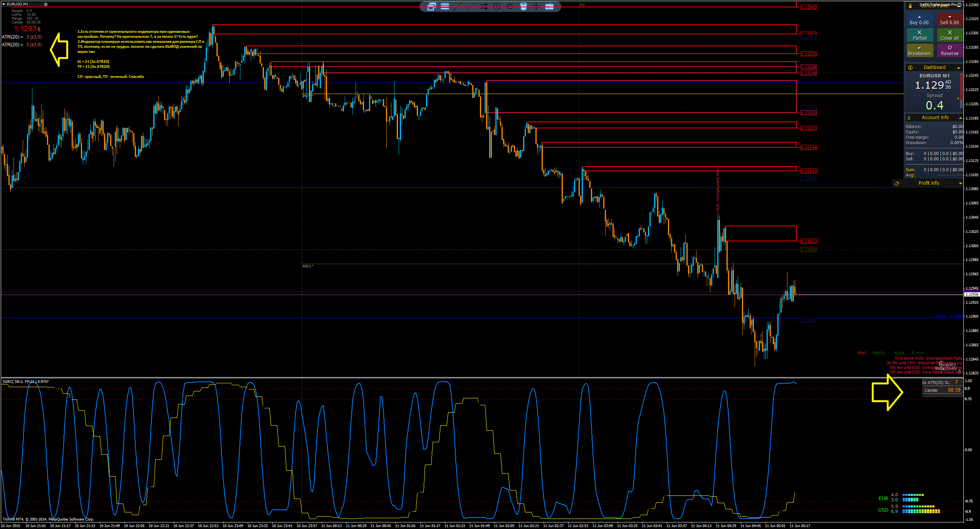Collapse the Dashboard panel section
Viewport: 980px width, 529px height.
coord(959,68)
